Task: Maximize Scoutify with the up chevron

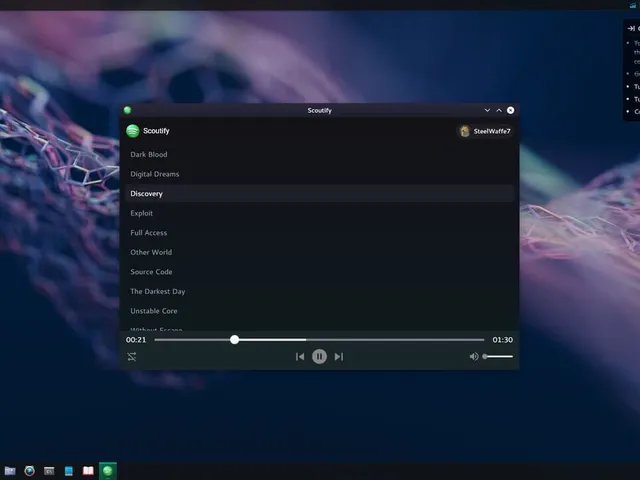Action: point(499,110)
